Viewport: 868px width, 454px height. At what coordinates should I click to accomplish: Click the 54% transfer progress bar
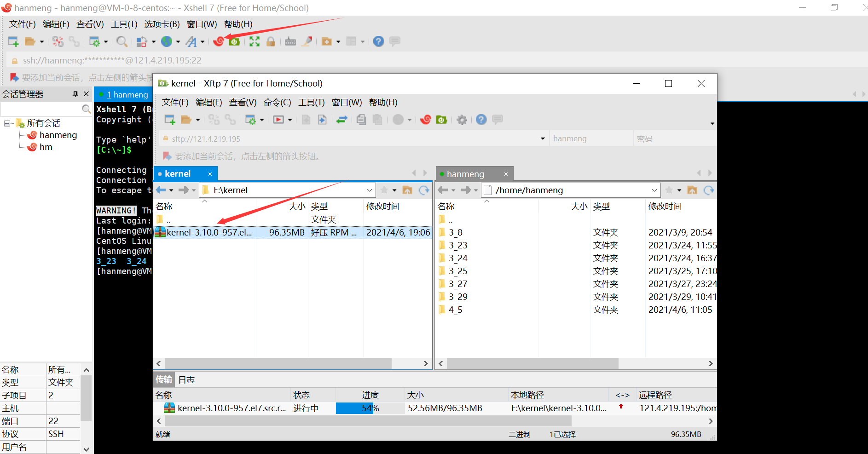370,408
